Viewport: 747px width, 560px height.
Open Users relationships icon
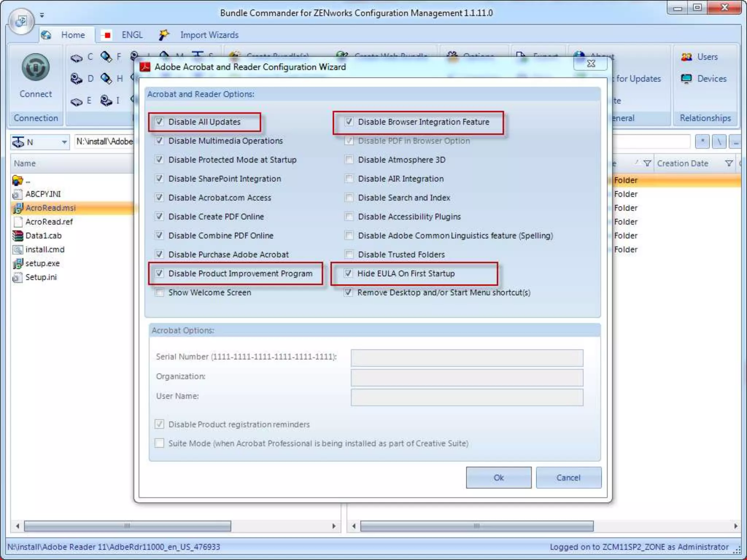686,57
